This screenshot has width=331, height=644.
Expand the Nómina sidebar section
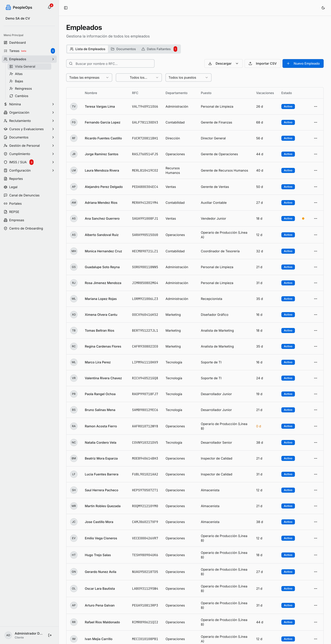pos(29,104)
